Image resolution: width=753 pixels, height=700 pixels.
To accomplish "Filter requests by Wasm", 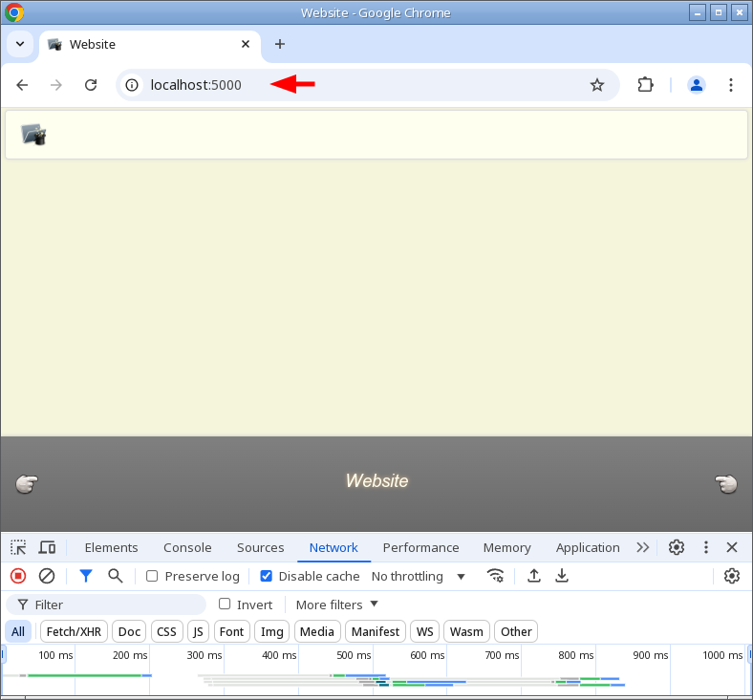I will (466, 631).
